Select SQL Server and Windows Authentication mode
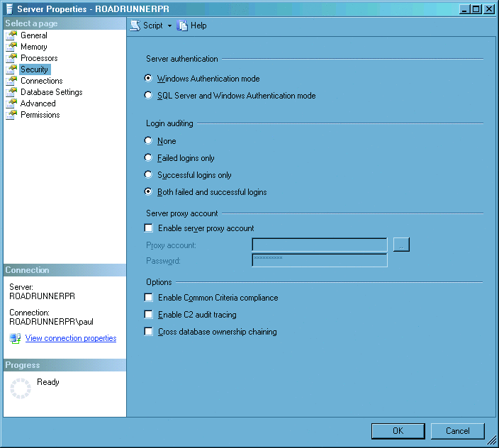The height and width of the screenshot is (448, 499). coord(148,95)
